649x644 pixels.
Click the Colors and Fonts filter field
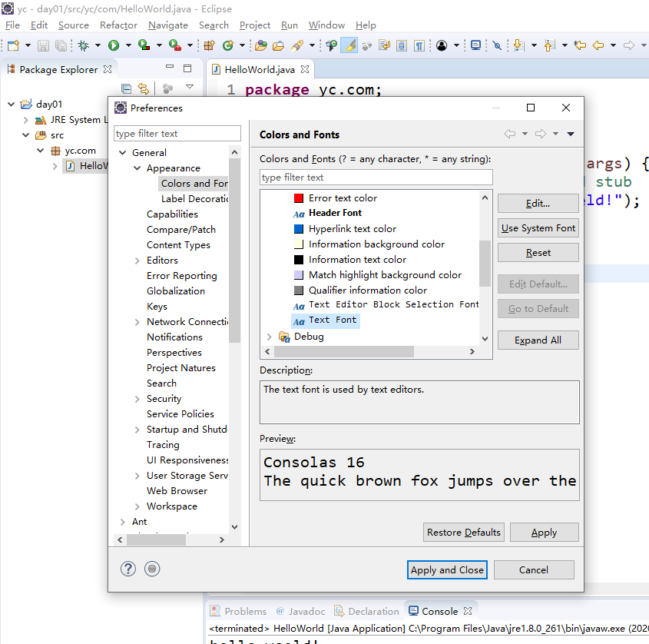376,178
